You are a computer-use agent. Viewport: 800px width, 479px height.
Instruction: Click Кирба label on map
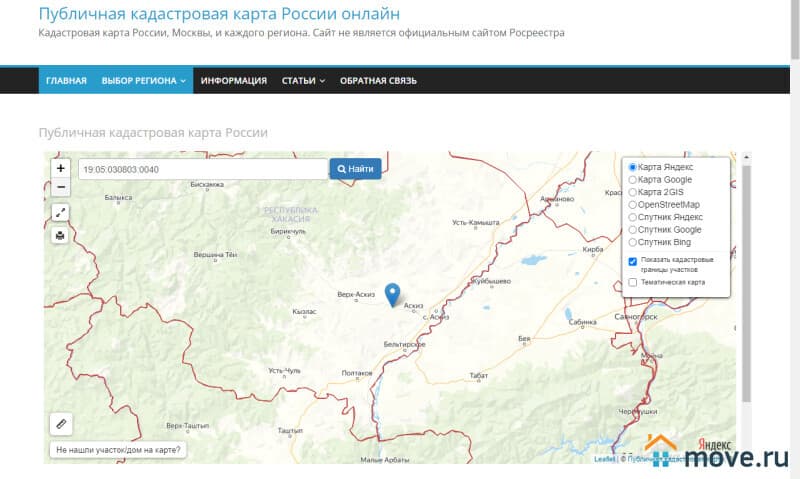[x=593, y=249]
